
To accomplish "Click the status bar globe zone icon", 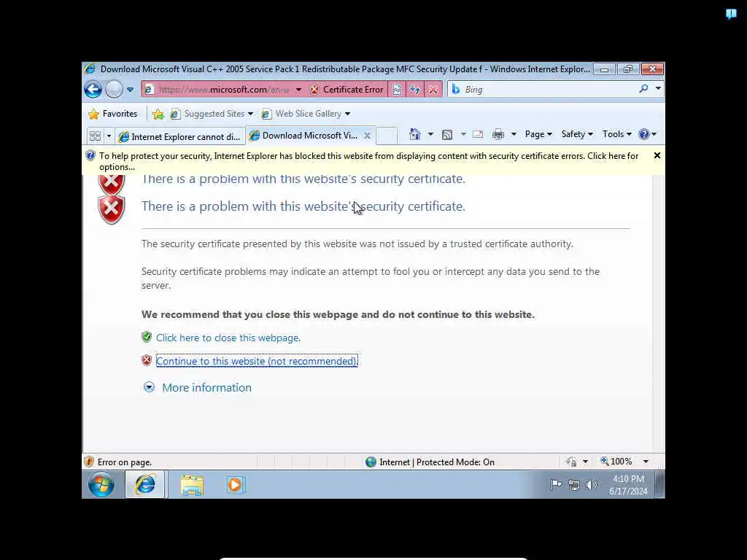I will (371, 462).
